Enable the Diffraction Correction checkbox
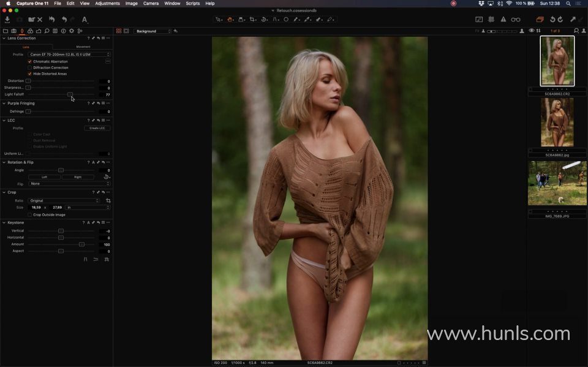Viewport: 588px width, 367px height. click(x=29, y=67)
